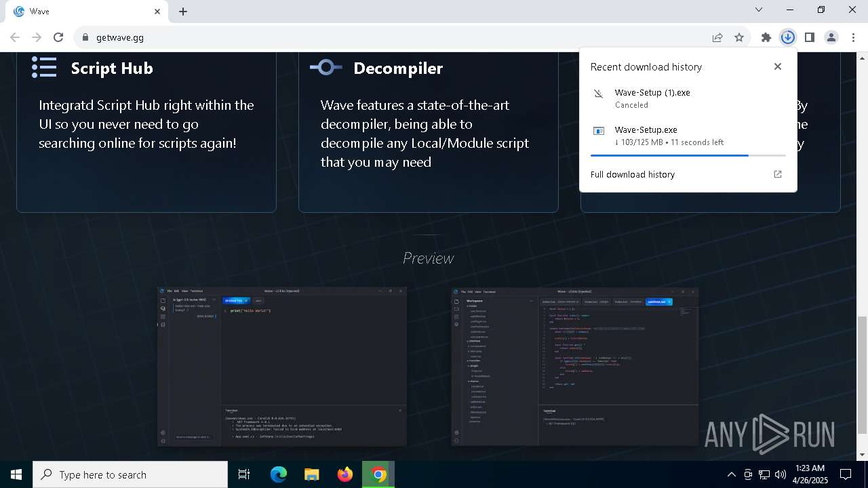
Task: Open the Windows Start menu
Action: 16,474
